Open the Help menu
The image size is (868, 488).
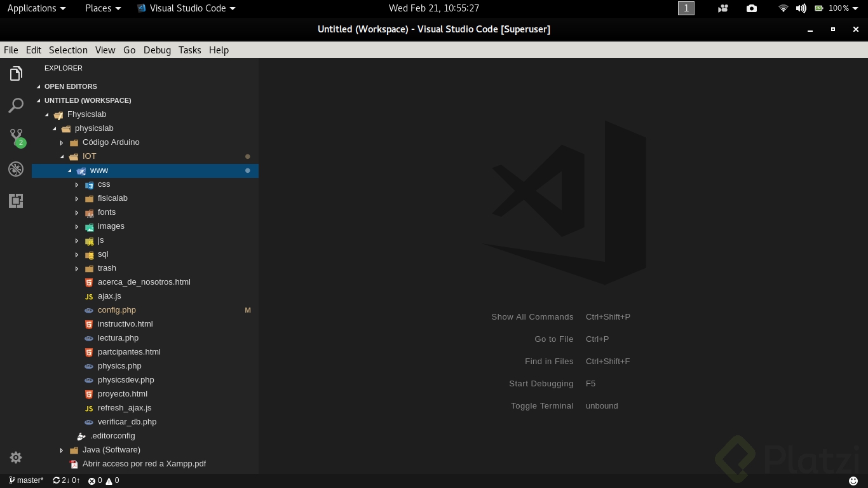coord(219,50)
